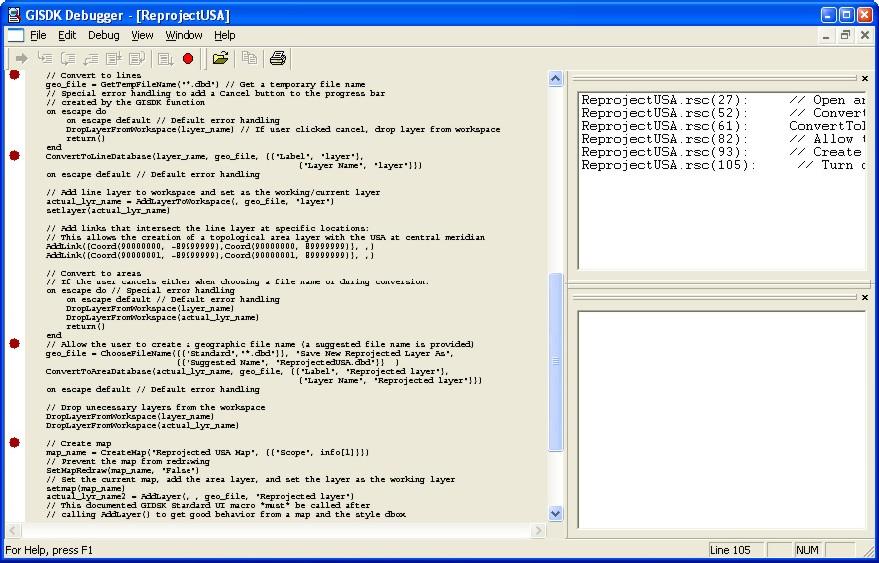Click the Print toolbar icon
This screenshot has width=879, height=563.
[x=278, y=58]
